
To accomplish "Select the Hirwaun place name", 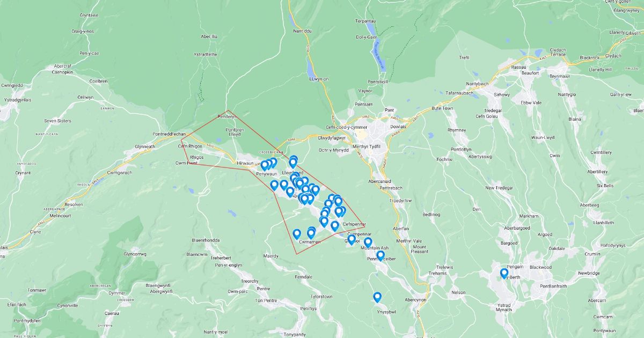I will pos(245,163).
